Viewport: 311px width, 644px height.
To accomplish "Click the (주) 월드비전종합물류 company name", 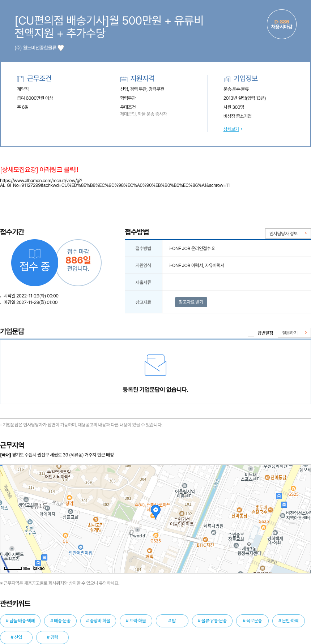I will [35, 48].
